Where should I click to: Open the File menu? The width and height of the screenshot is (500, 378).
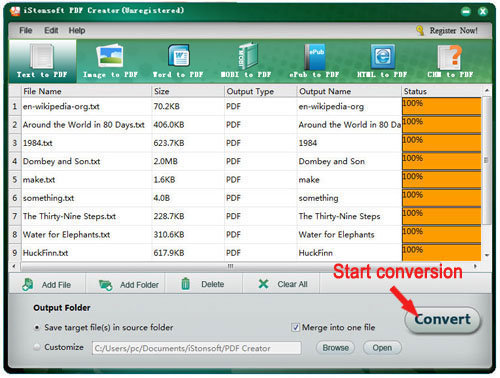pyautogui.click(x=26, y=31)
